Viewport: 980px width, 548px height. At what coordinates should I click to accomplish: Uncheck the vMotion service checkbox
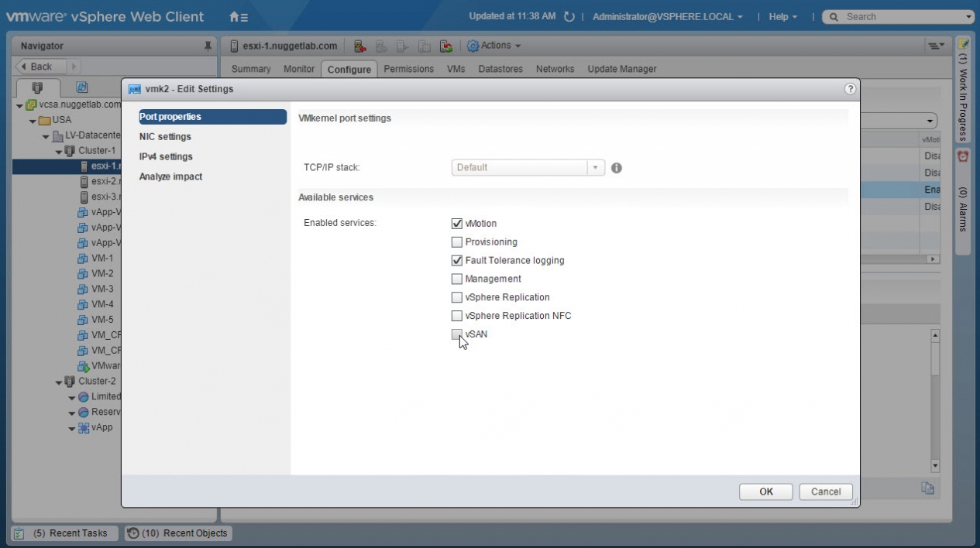point(457,224)
